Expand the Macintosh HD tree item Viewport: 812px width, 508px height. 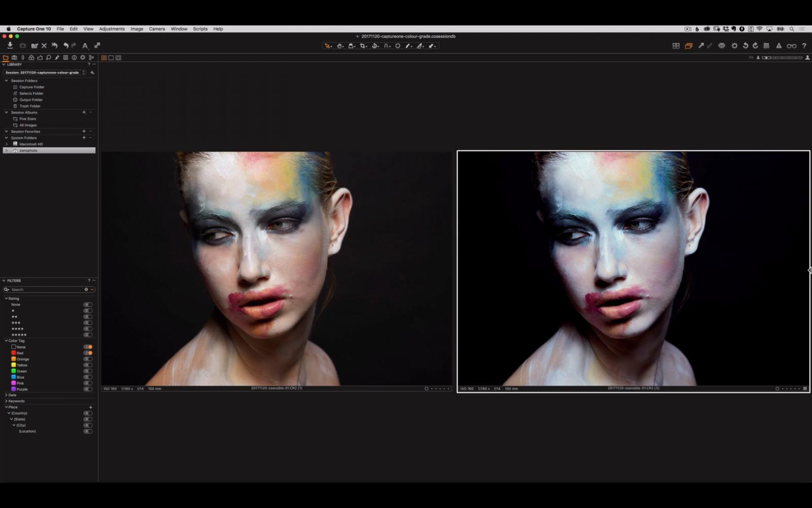click(x=6, y=144)
